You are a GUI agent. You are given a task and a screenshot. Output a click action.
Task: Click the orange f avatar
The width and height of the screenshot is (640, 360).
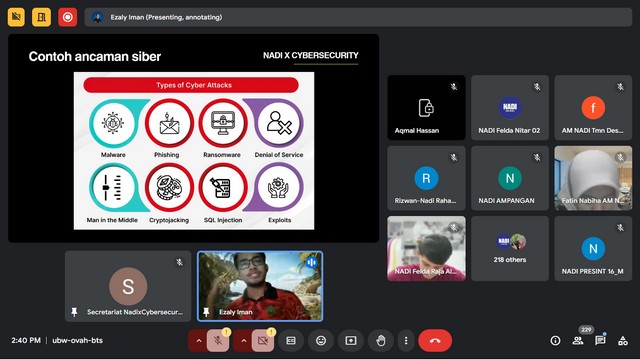[x=593, y=108]
